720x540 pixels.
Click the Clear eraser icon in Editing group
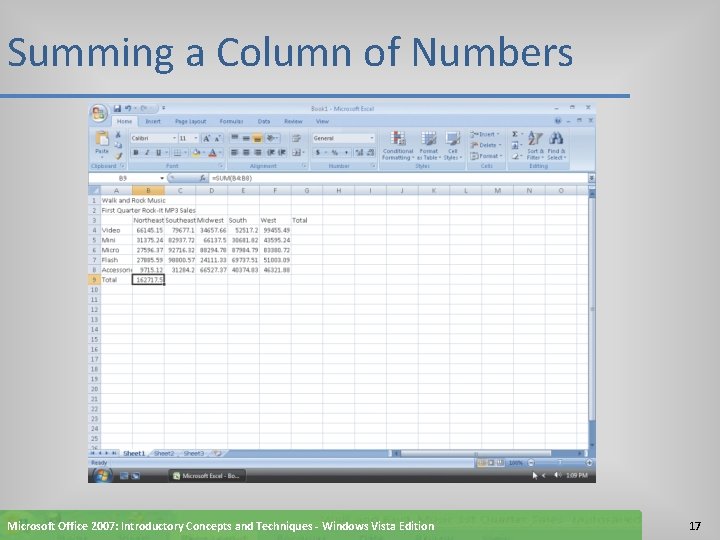(515, 156)
